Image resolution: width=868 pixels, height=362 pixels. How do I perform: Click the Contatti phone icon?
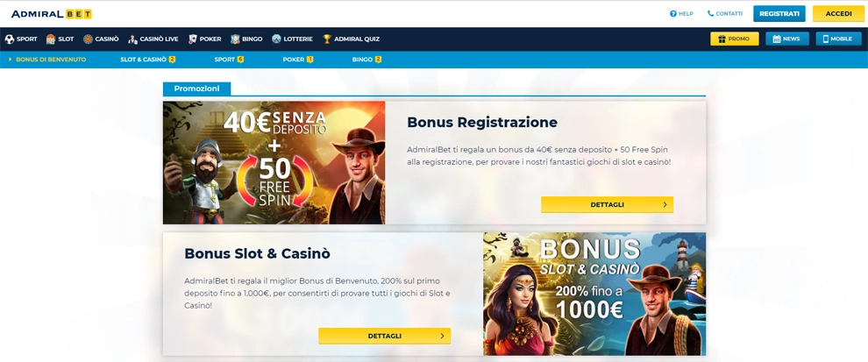click(x=711, y=14)
